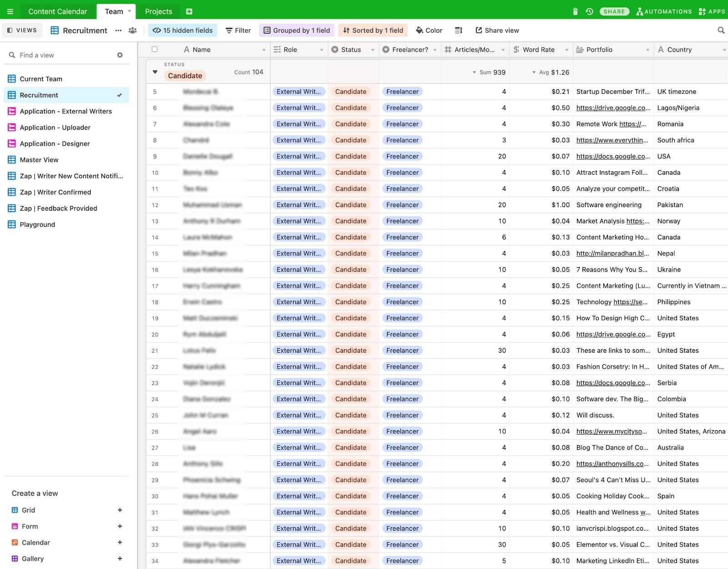Open Name column dropdown
Image resolution: width=728 pixels, height=569 pixels.
coord(264,50)
